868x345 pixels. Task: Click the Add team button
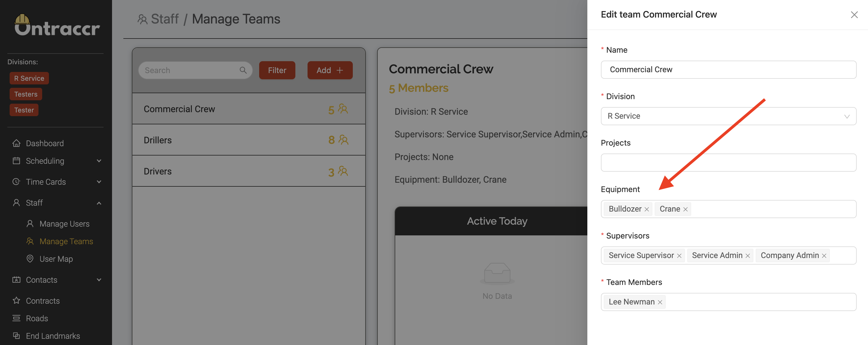[330, 70]
